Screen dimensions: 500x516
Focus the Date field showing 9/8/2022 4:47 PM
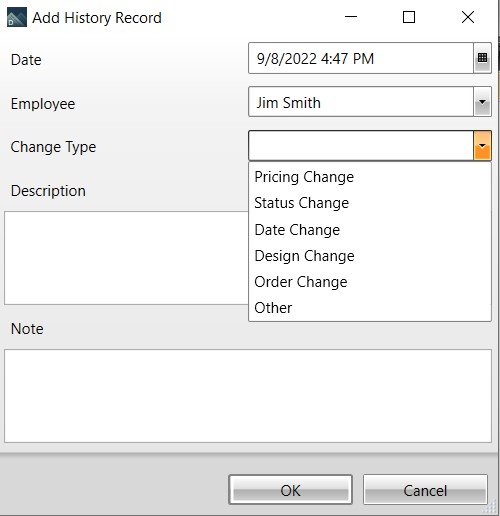(x=361, y=58)
